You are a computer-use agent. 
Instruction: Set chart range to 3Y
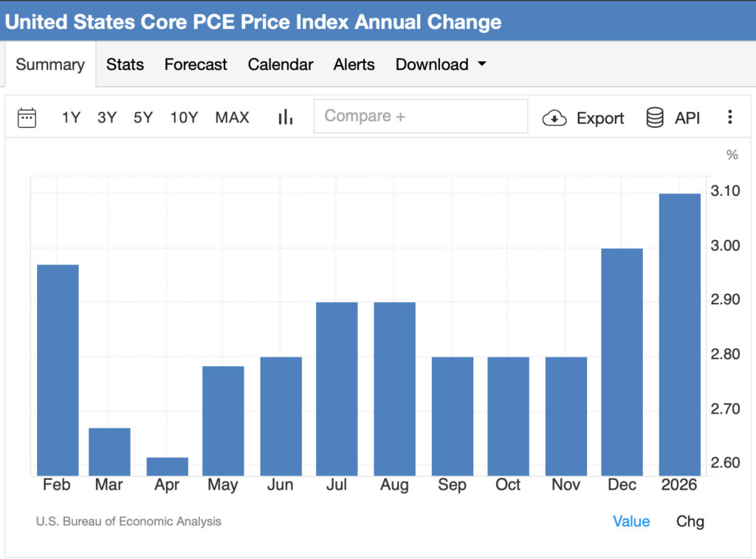tap(107, 117)
